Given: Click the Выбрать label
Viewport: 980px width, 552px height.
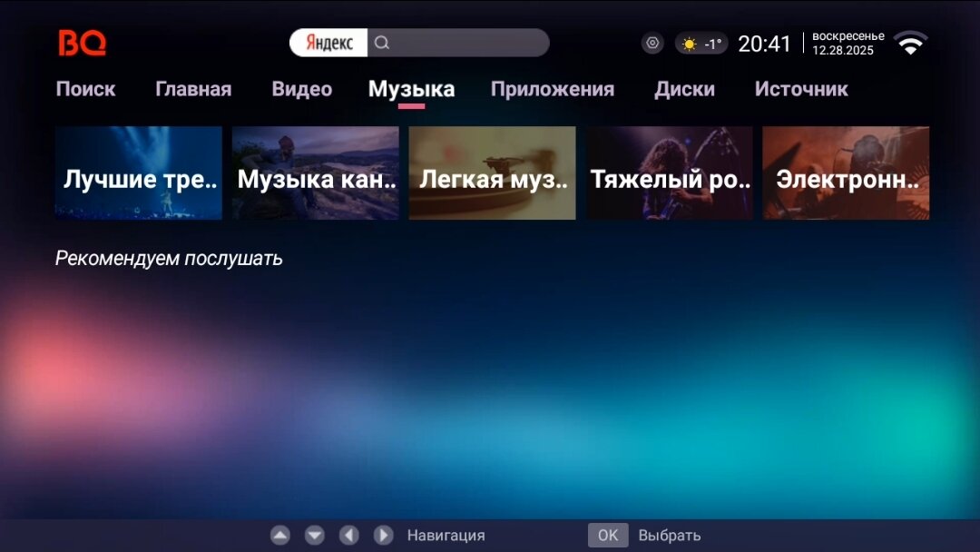Looking at the screenshot, I should coord(670,536).
